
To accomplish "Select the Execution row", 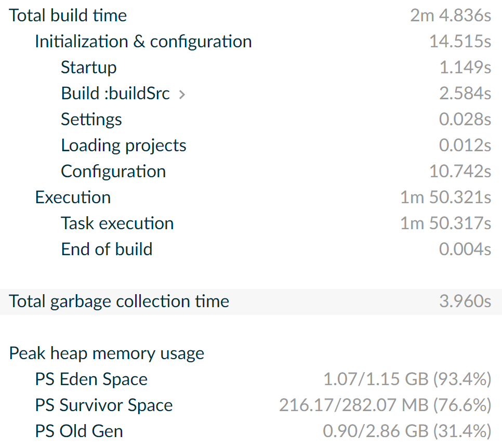I will coord(73,197).
